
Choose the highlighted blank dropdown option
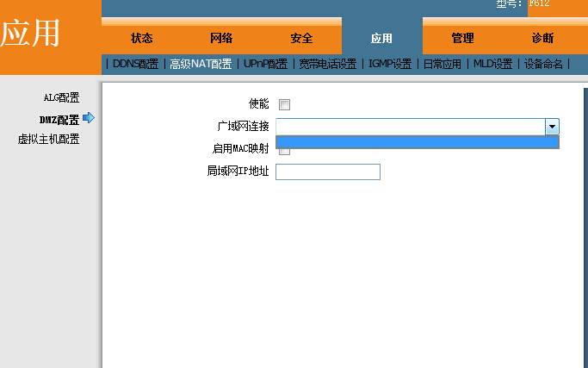point(418,142)
